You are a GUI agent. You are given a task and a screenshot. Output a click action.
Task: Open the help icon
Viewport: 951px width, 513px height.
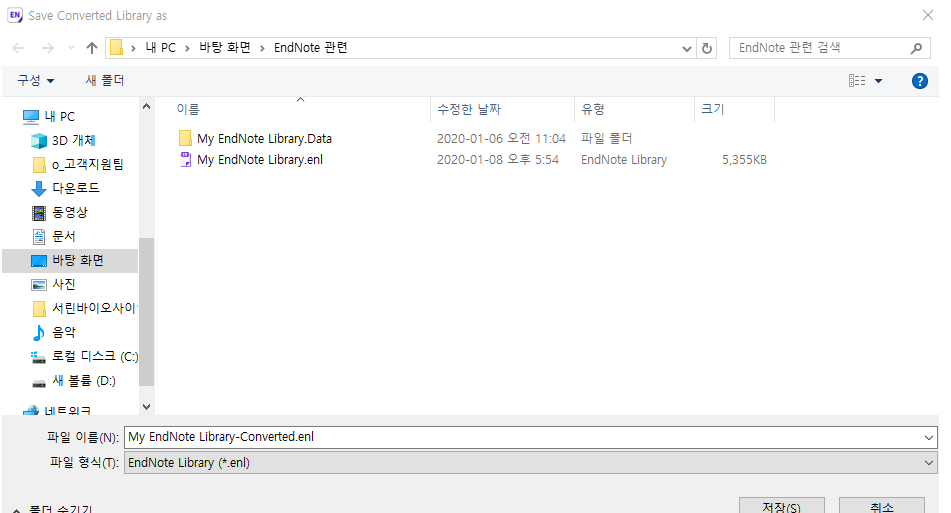pyautogui.click(x=919, y=81)
